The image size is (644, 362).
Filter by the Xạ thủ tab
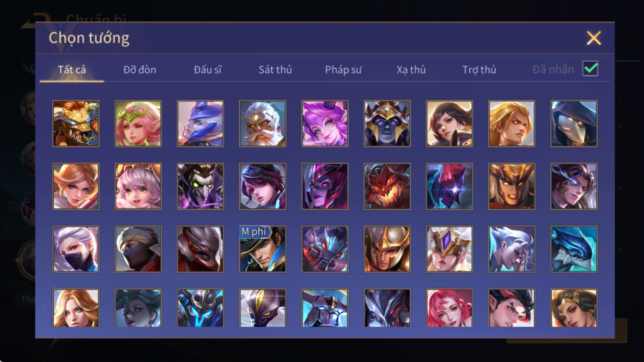coord(411,70)
